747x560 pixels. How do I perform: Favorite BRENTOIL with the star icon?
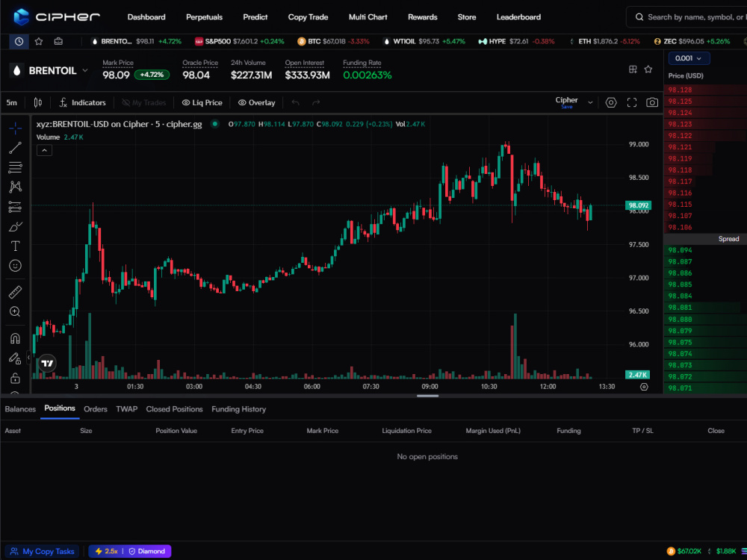click(x=648, y=69)
